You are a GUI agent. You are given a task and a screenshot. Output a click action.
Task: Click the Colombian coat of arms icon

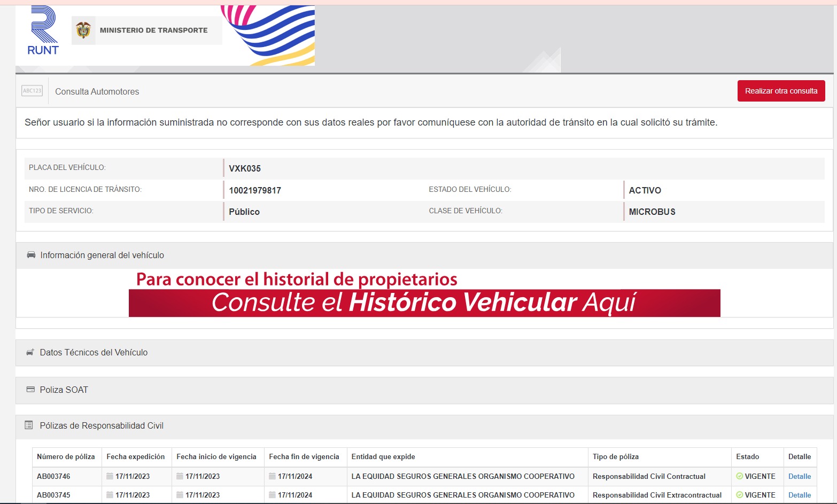pos(83,30)
